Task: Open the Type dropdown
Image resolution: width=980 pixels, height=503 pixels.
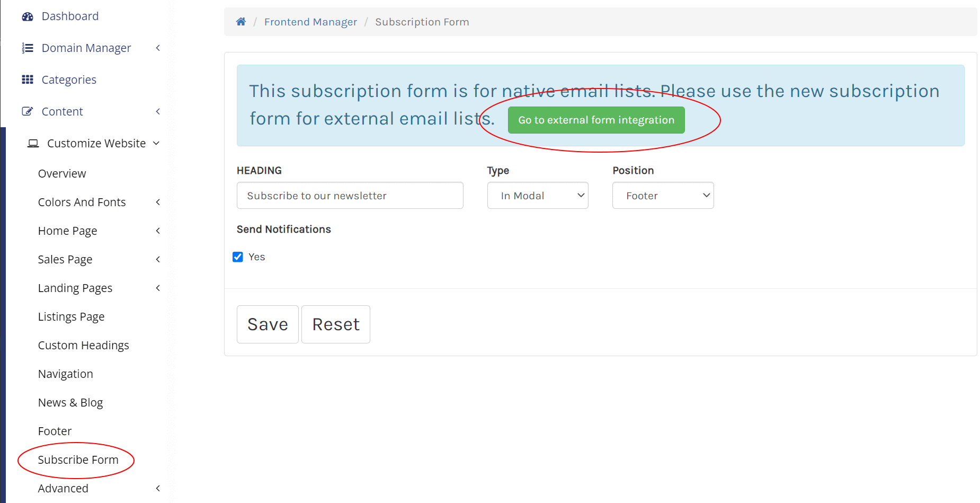Action: pos(537,196)
